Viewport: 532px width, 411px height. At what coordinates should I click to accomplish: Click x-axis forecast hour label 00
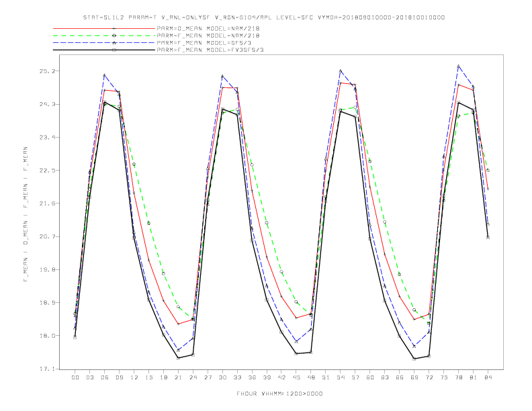coord(75,377)
